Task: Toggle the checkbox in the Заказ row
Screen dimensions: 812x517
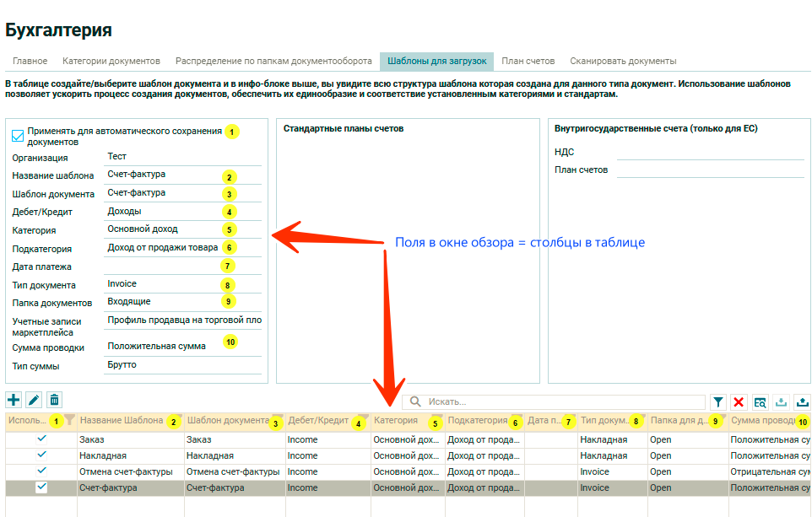Action: (42, 439)
